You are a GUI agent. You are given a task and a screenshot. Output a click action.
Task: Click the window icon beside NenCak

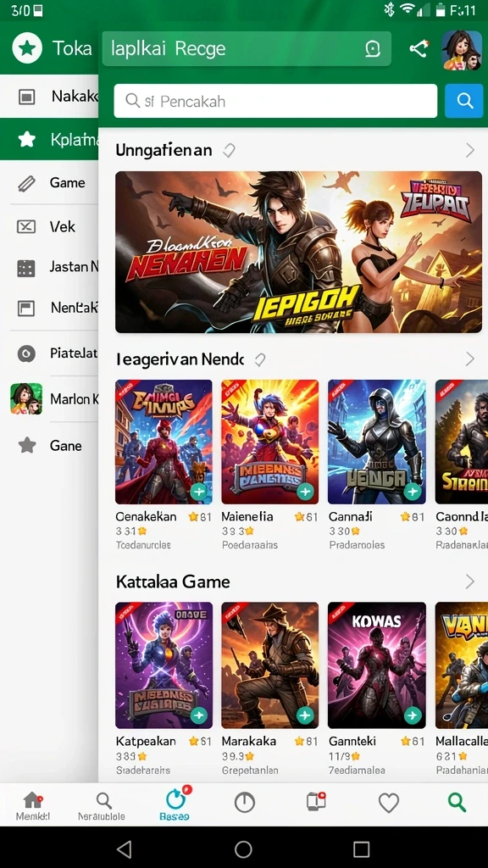(x=26, y=309)
